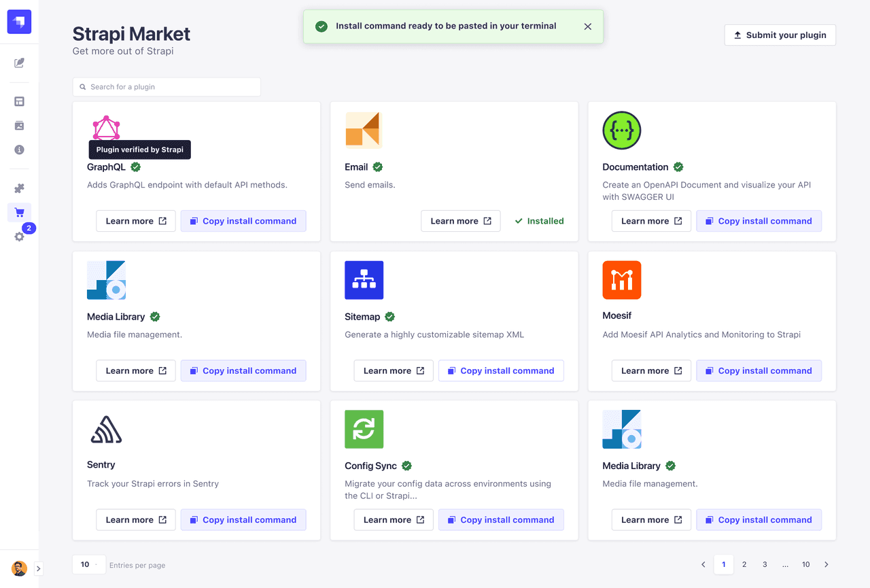
Task: Jump to page 10 in pagination
Action: point(805,564)
